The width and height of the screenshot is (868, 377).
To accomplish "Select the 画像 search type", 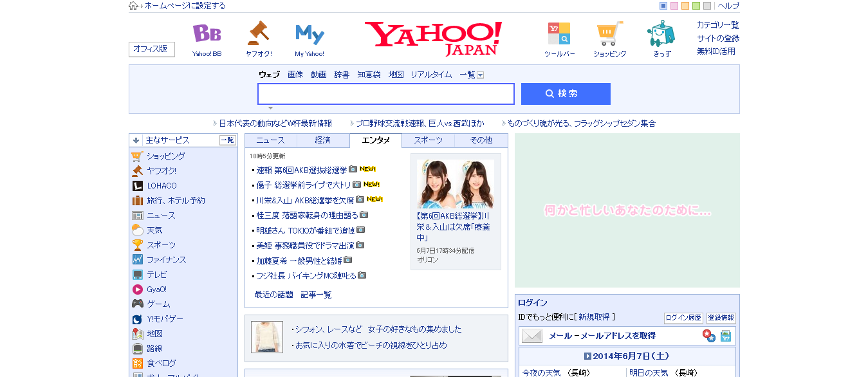I will 295,75.
